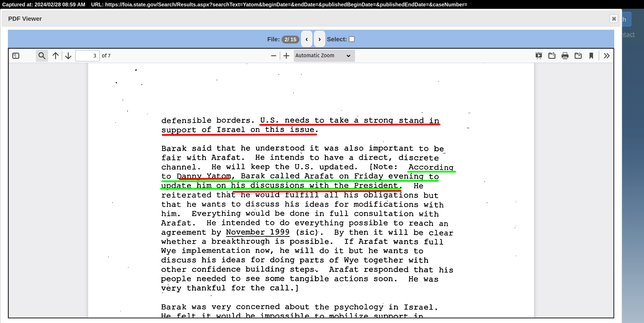Print the PDF document
This screenshot has height=323, width=644.
pyautogui.click(x=565, y=56)
